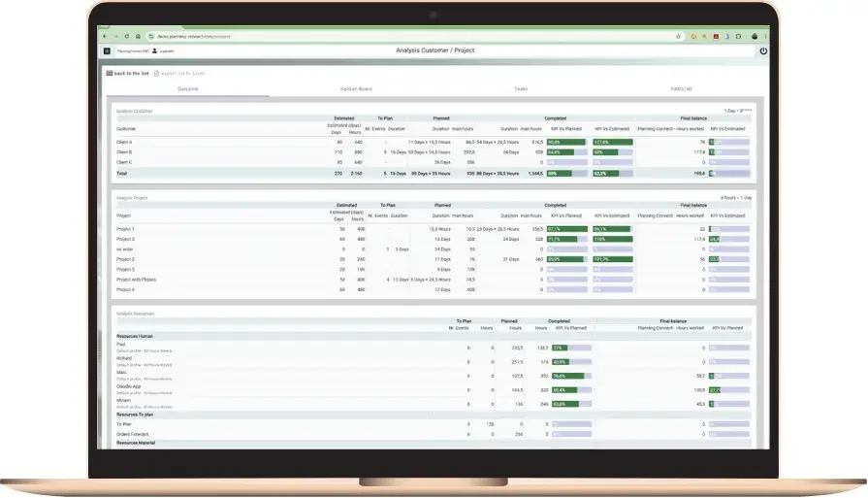Log out using the power icon
This screenshot has width=868, height=498.
click(x=763, y=50)
